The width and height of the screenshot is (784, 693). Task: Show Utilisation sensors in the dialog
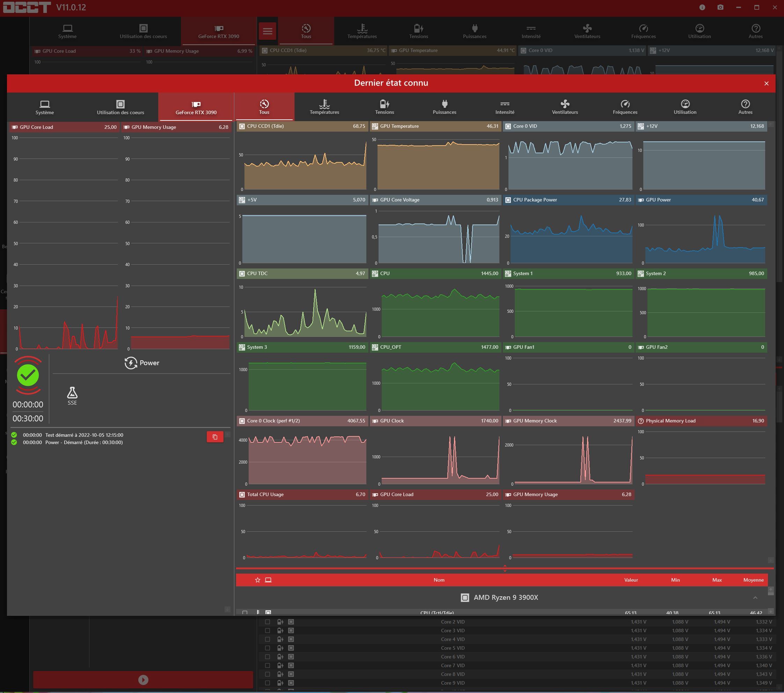[x=685, y=107]
